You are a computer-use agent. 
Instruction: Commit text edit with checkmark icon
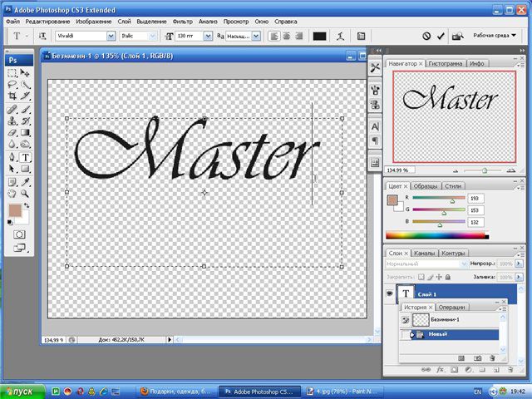(441, 37)
